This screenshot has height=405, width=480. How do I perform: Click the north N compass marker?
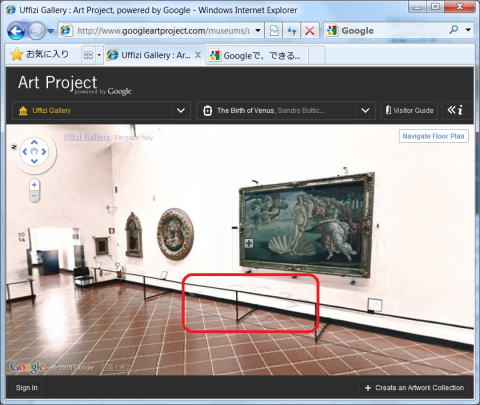coord(14,147)
